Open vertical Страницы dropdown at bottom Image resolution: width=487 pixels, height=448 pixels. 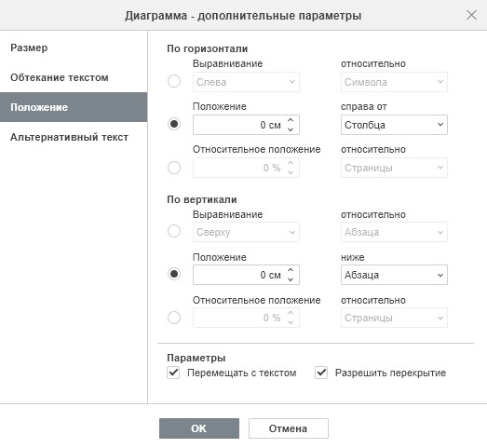(x=394, y=318)
